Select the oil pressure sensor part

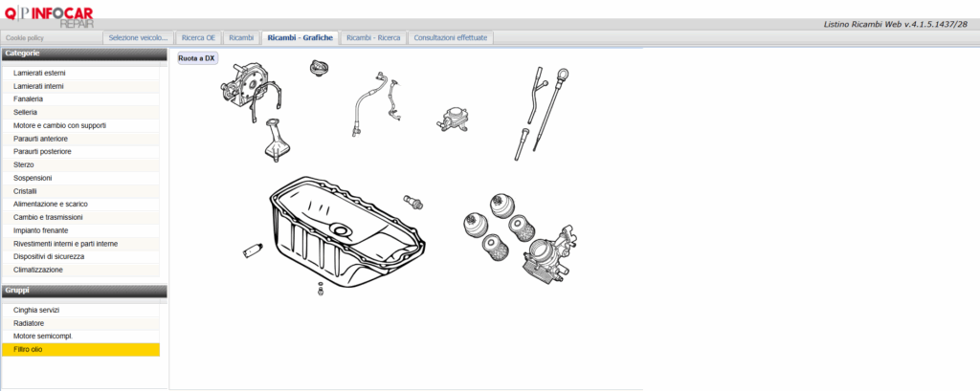(x=413, y=201)
